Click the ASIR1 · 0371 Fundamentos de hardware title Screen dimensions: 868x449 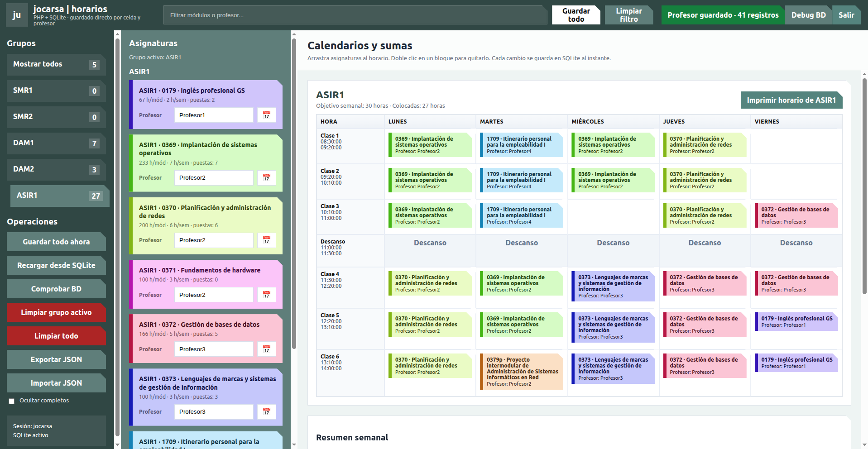200,270
